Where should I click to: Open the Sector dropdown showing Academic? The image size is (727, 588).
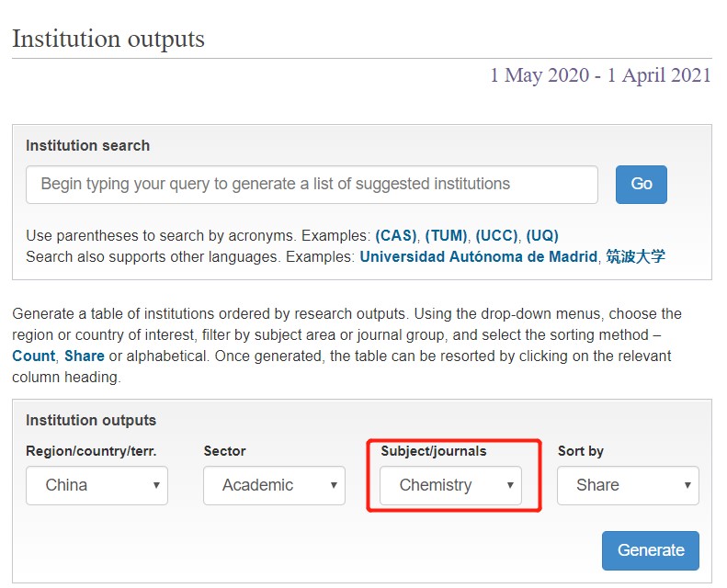tap(274, 485)
